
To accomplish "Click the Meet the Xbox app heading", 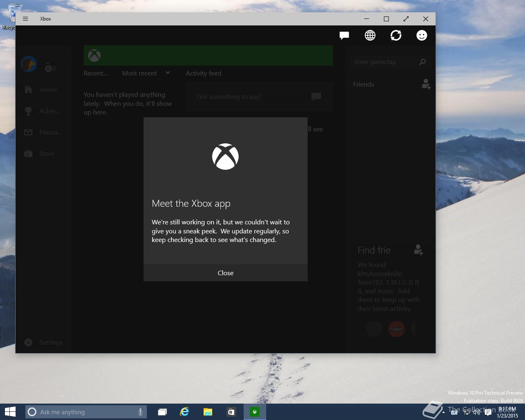I will 191,203.
